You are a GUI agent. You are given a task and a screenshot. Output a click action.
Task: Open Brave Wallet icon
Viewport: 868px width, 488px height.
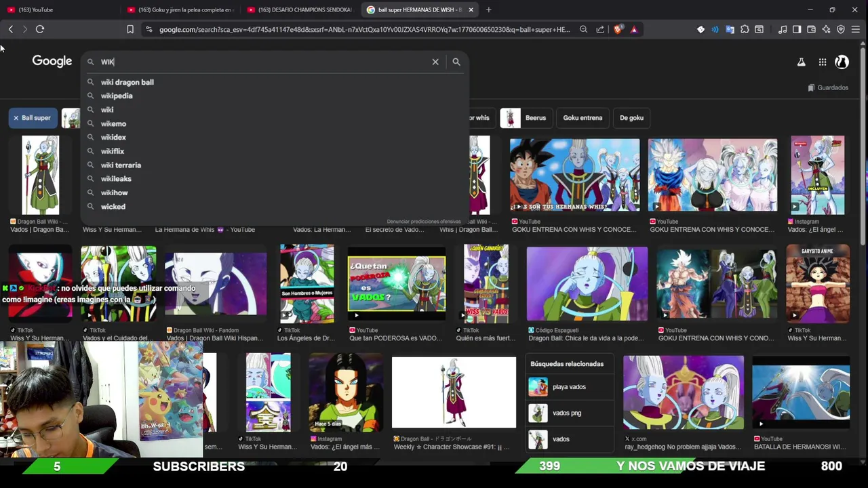click(812, 29)
